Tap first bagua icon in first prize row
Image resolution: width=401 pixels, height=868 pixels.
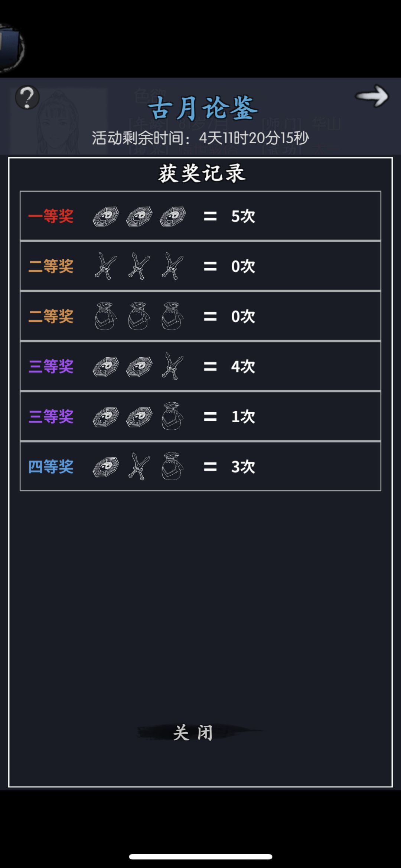coord(106,216)
